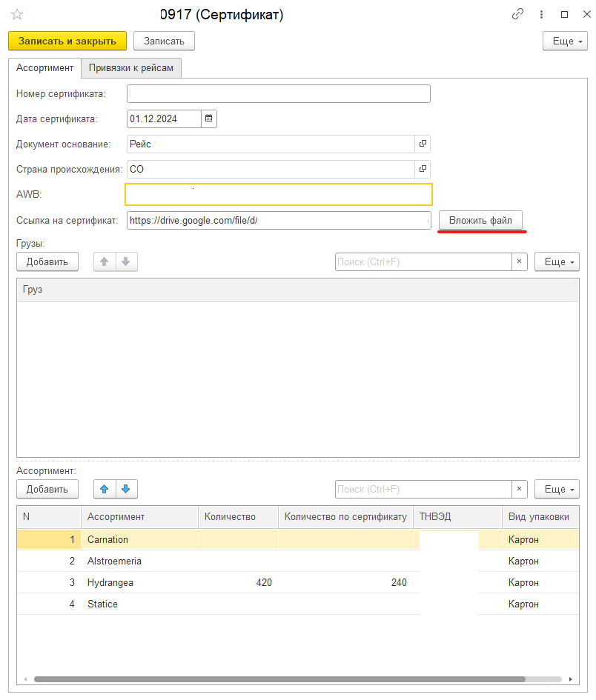Screen dimensions: 596x700
Task: Open the linked Рейс base document
Action: pyautogui.click(x=423, y=144)
